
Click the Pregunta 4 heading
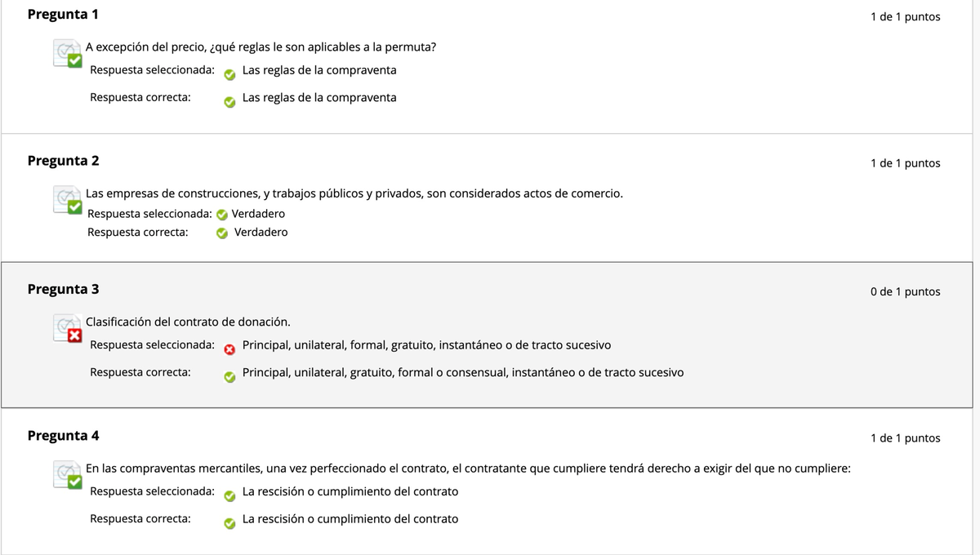click(x=64, y=436)
